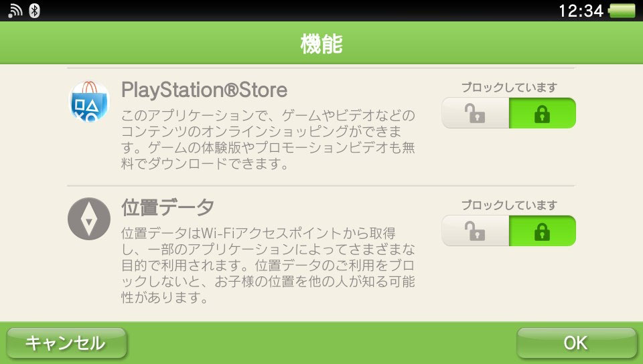This screenshot has height=364, width=643.
Task: Select the unlocked padlock for 位置データ
Action: click(x=476, y=231)
